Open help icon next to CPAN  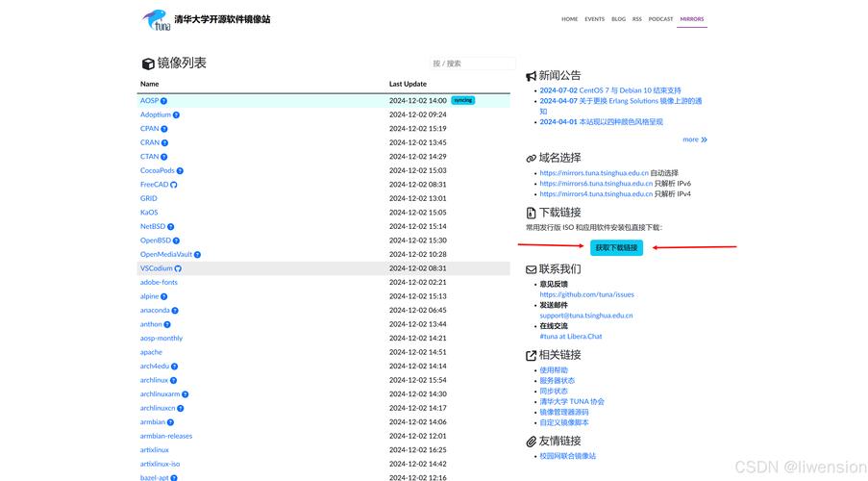point(163,129)
